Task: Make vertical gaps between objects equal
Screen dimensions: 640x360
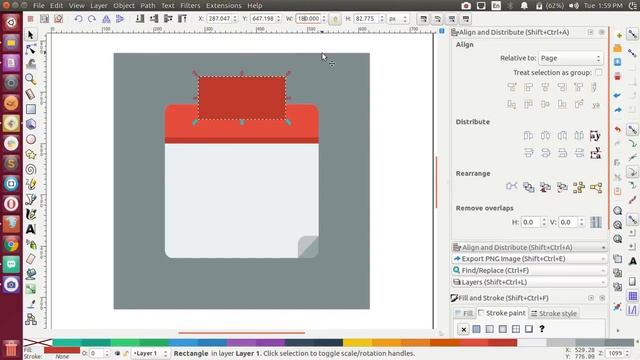Action: click(x=579, y=153)
